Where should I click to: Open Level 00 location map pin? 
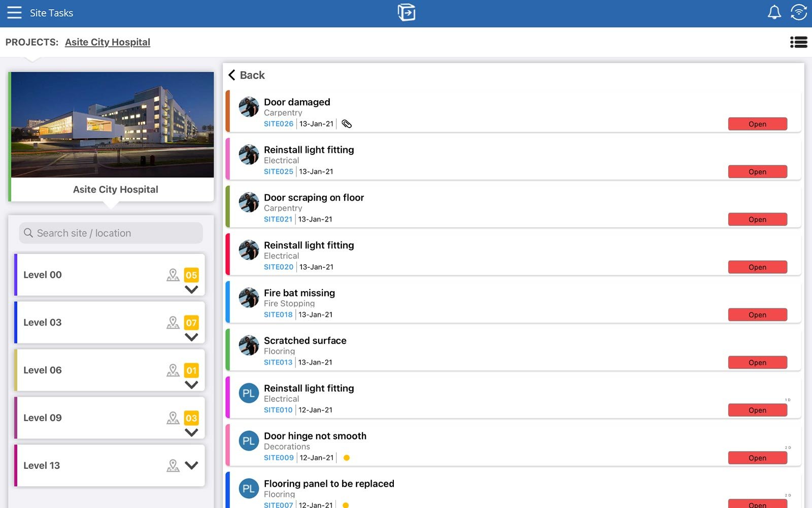173,275
